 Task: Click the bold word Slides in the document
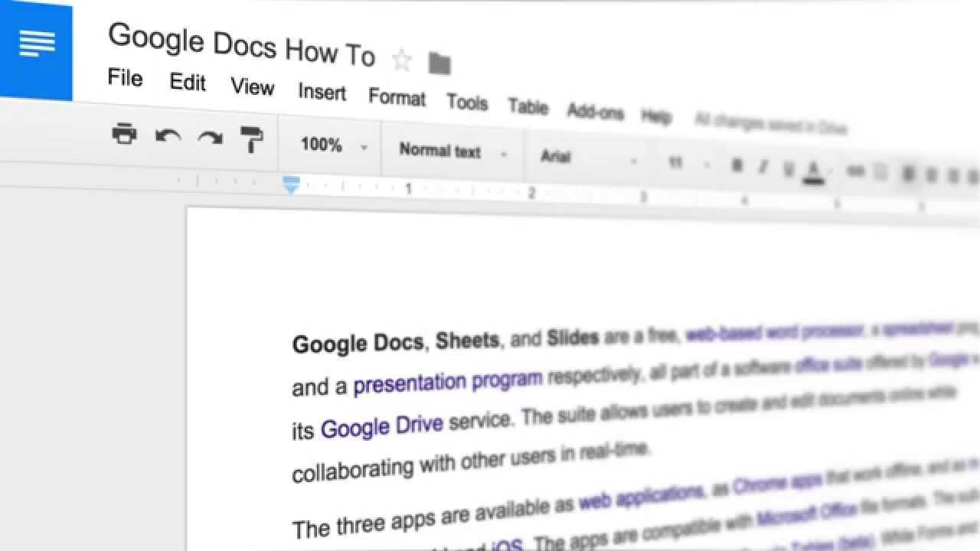(x=573, y=338)
